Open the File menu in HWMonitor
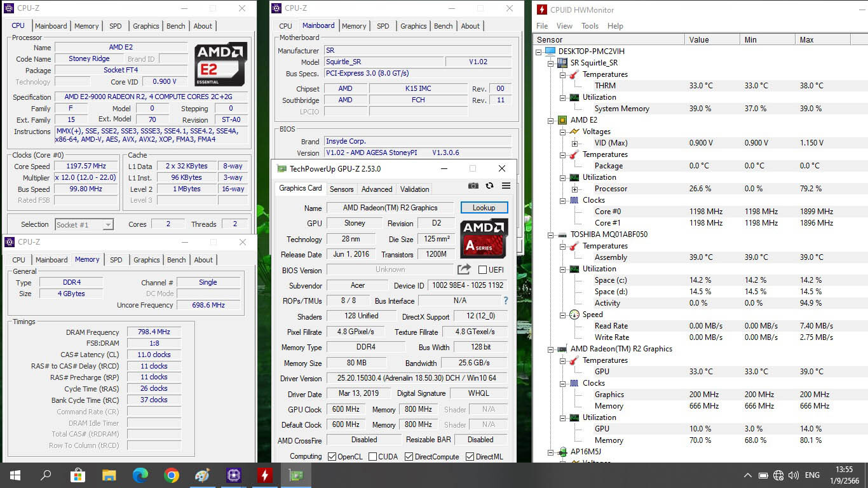The image size is (868, 488). point(542,26)
